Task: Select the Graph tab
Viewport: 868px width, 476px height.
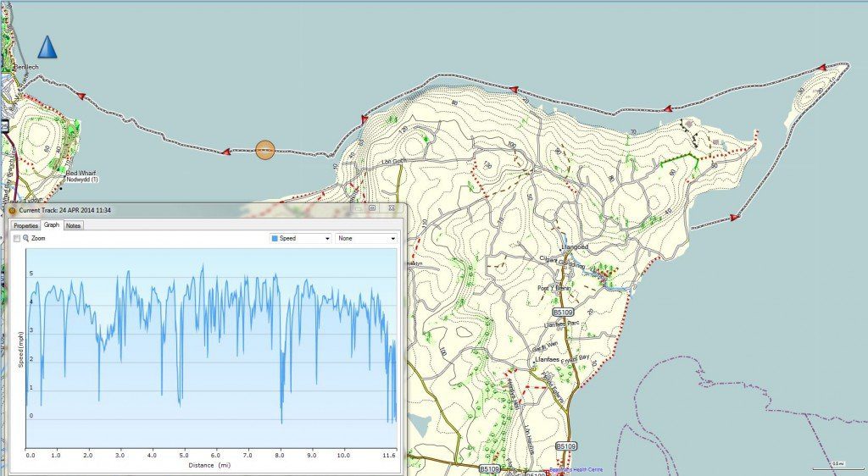Action: (x=52, y=226)
